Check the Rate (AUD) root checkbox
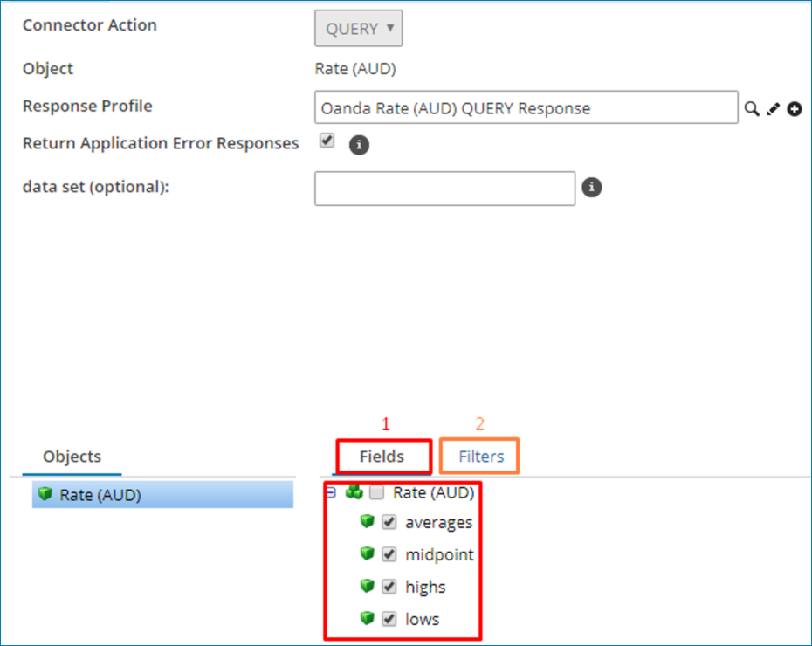This screenshot has height=646, width=812. [377, 492]
